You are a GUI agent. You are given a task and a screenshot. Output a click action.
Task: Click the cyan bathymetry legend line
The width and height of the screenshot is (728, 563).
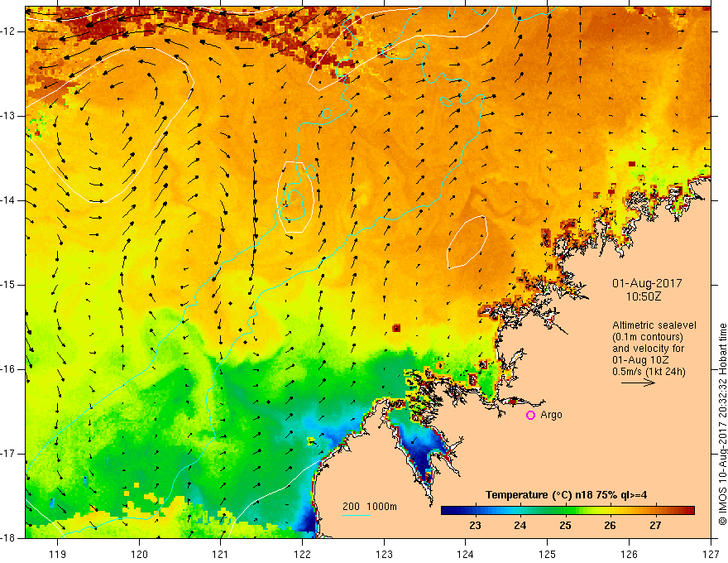(x=356, y=515)
